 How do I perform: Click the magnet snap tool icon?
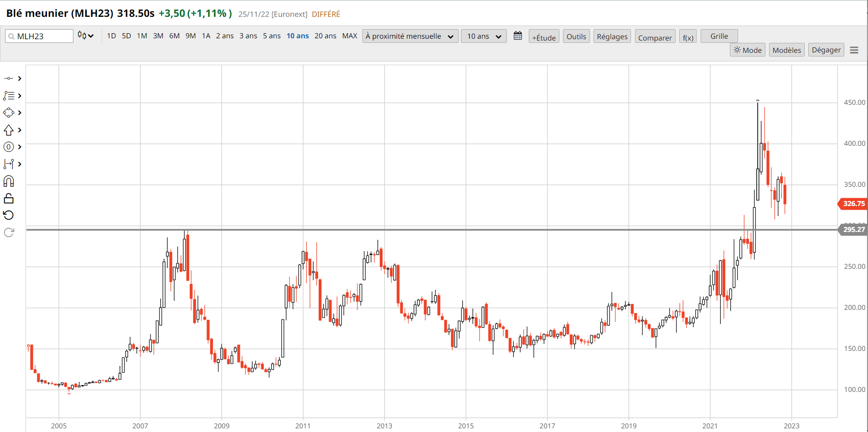pyautogui.click(x=9, y=181)
